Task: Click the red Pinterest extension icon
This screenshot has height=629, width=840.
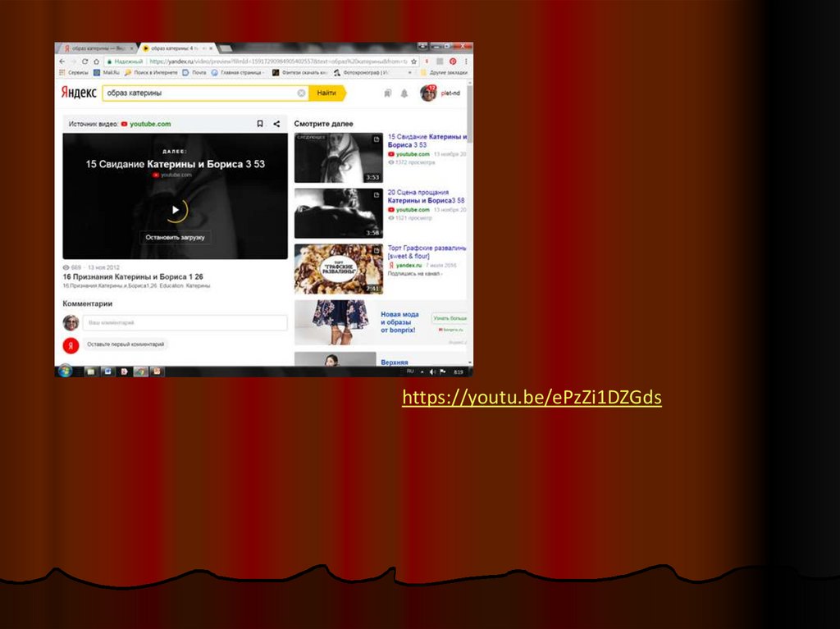Action: (x=453, y=62)
